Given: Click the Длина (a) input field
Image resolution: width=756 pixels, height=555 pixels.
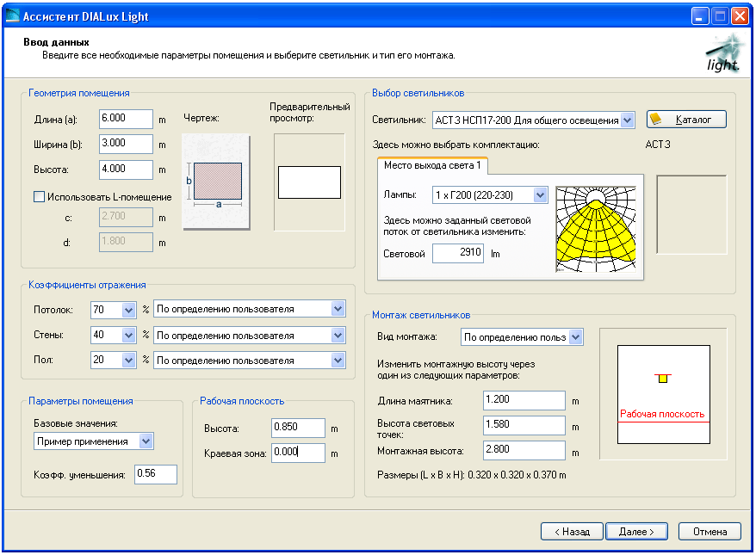Looking at the screenshot, I should coord(126,118).
